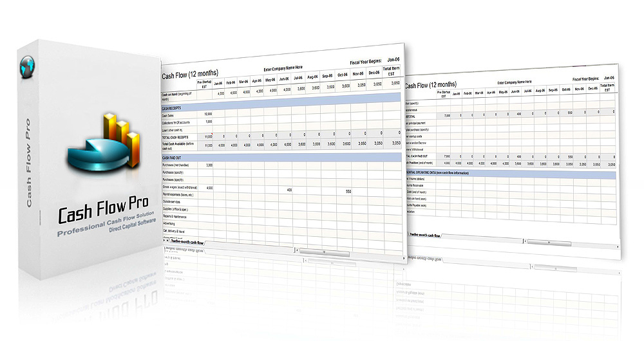Click the 550 cell in the Gross wages row
The width and height of the screenshot is (644, 341).
tap(348, 191)
